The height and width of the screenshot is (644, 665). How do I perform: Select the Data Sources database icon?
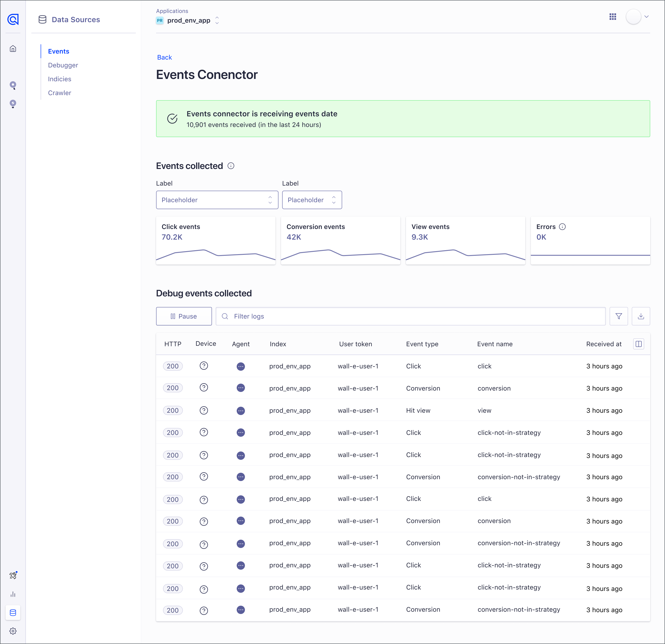coord(13,612)
